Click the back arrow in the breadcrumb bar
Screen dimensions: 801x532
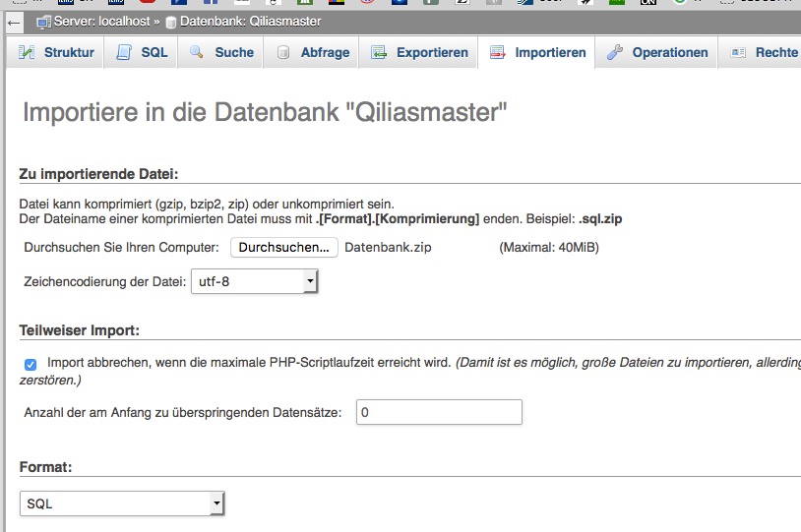(x=15, y=22)
